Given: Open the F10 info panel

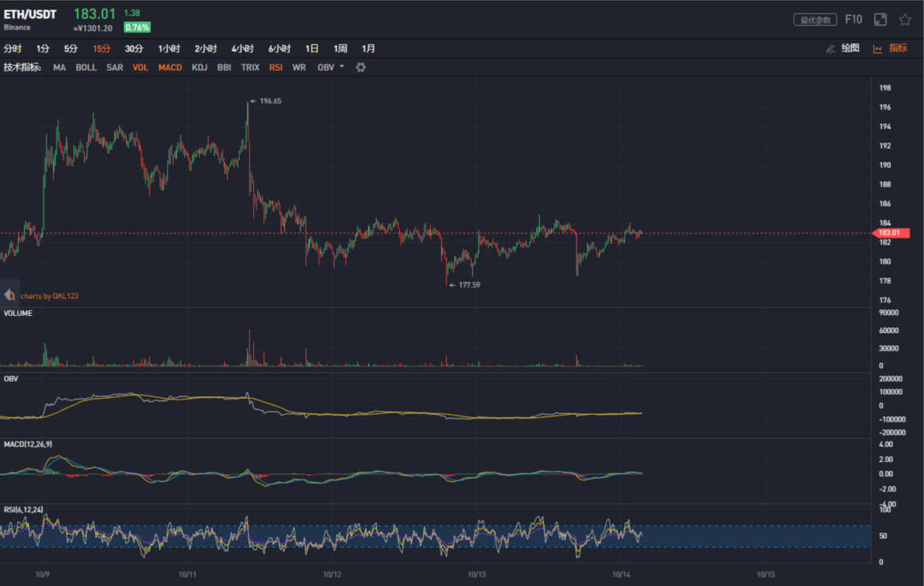Looking at the screenshot, I should 853,20.
